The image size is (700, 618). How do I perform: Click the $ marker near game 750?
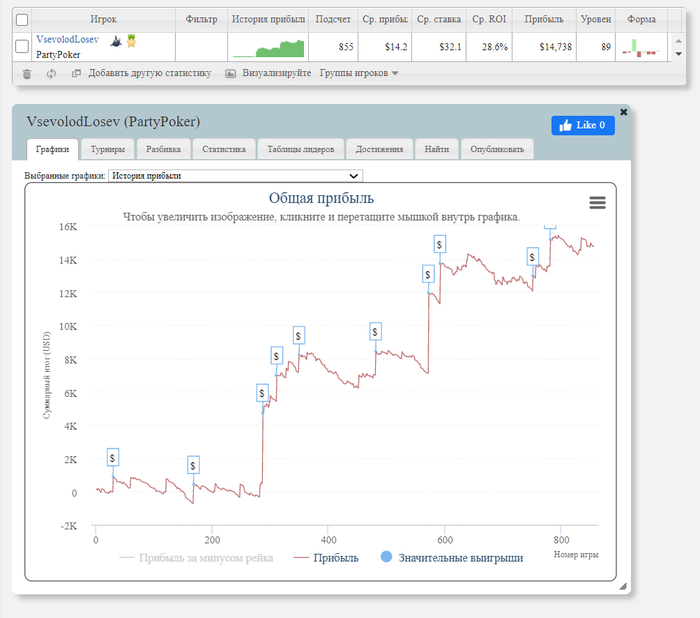(532, 257)
